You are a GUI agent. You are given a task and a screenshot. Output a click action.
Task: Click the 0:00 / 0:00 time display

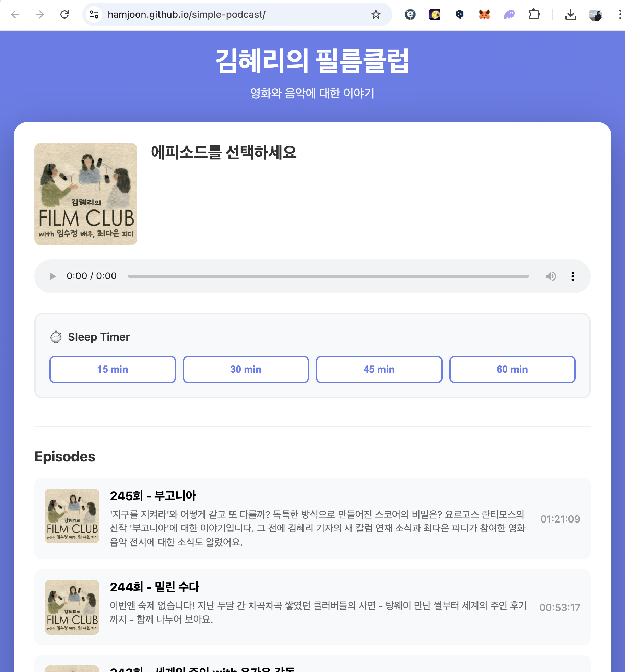click(x=92, y=276)
